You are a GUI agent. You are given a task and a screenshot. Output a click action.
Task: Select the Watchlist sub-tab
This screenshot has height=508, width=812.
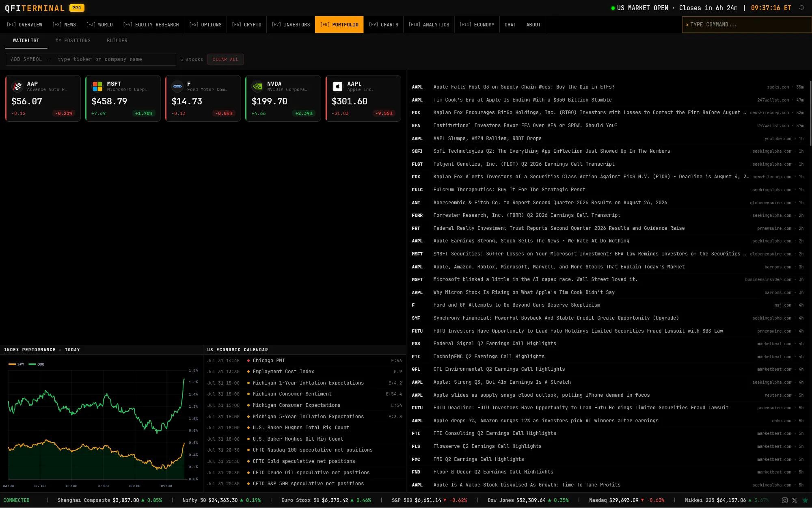(26, 41)
